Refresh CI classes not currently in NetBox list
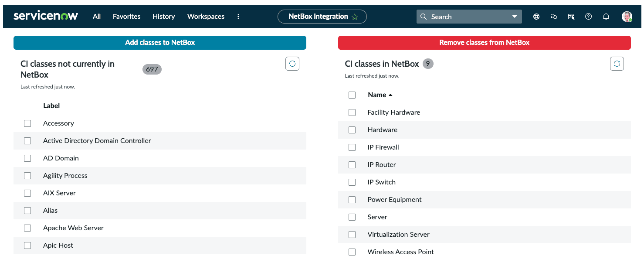This screenshot has width=644, height=259. (x=292, y=63)
